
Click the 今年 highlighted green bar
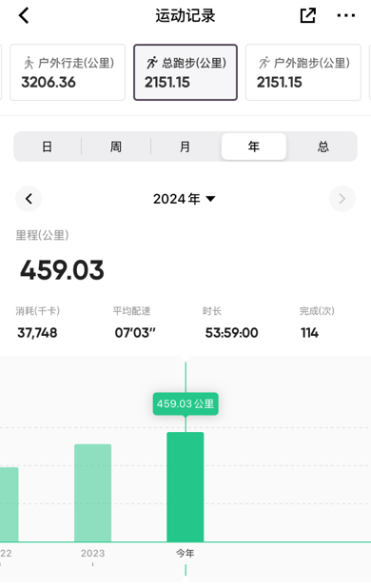[185, 487]
